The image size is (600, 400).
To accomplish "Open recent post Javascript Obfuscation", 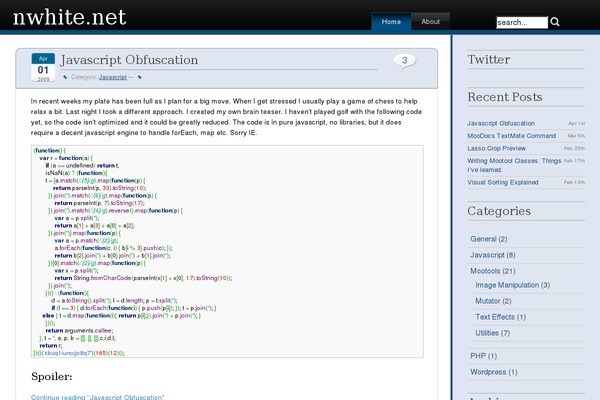I will point(501,123).
